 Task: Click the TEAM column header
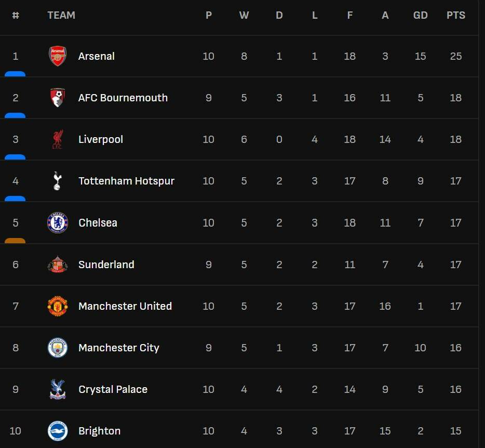pos(61,15)
